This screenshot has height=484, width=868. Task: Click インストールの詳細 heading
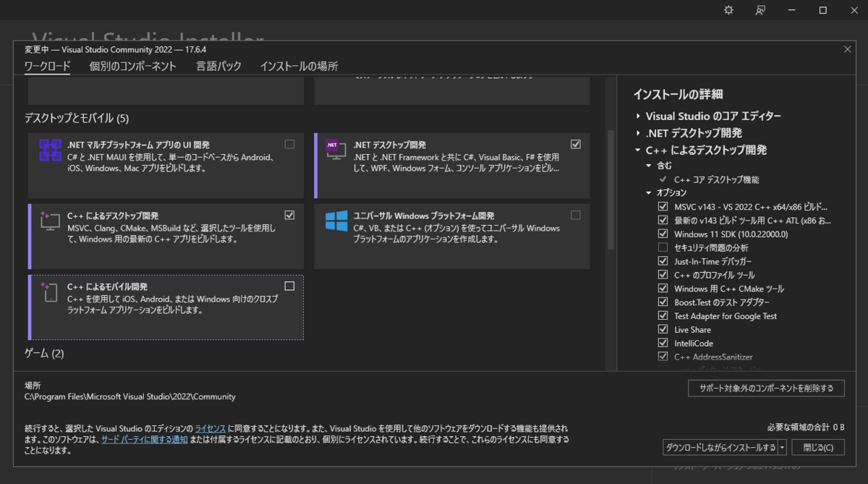678,94
